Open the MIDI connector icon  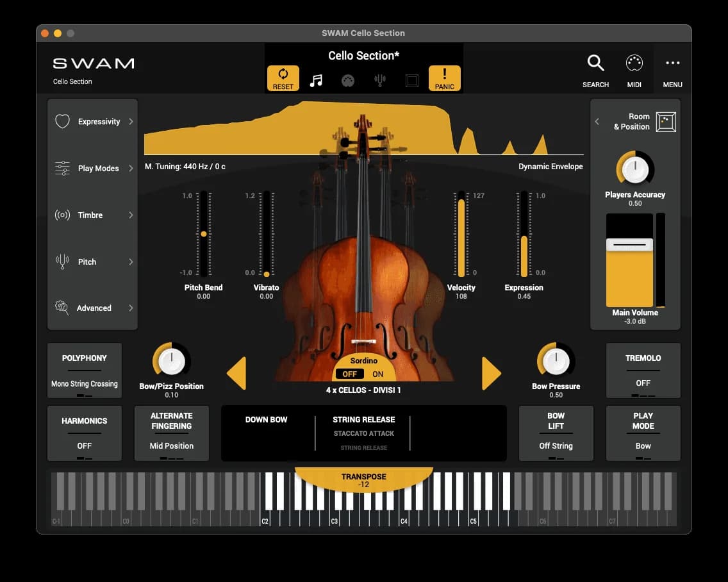tap(634, 63)
